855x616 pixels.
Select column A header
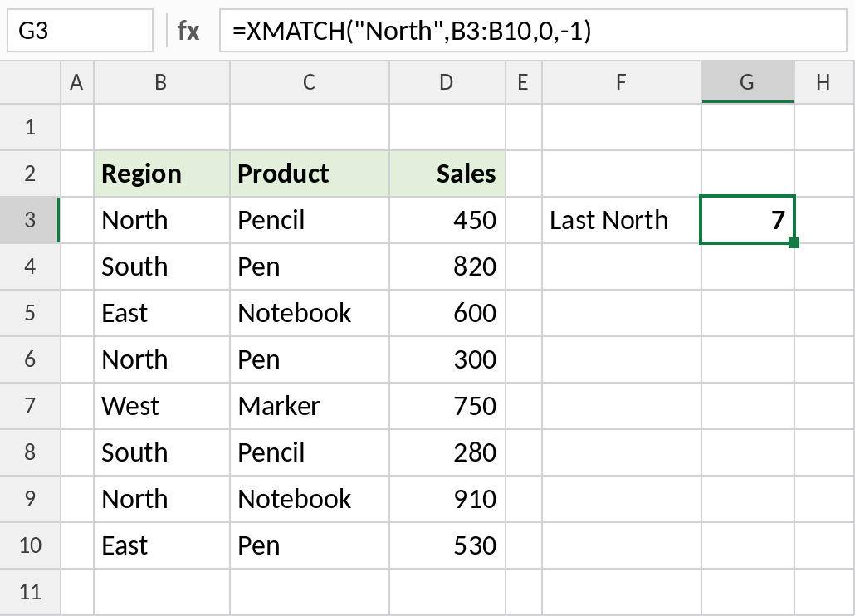(x=77, y=82)
